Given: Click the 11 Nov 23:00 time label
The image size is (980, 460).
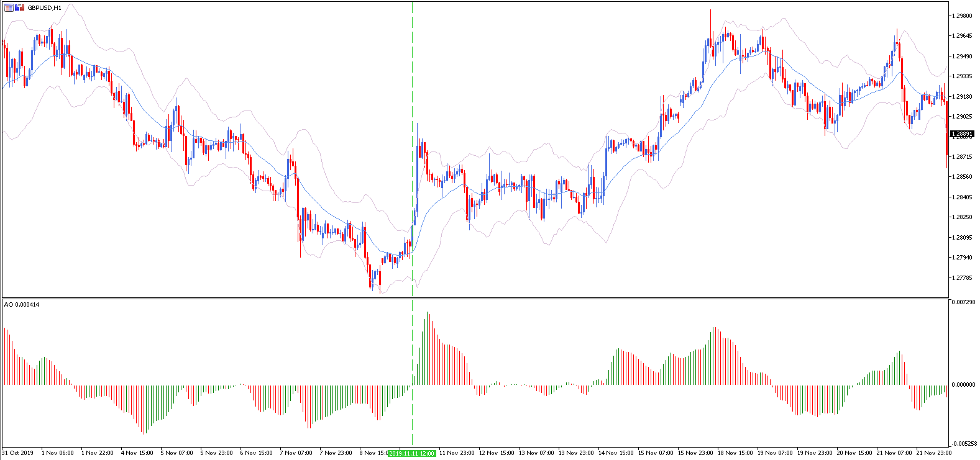Looking at the screenshot, I should (457, 453).
